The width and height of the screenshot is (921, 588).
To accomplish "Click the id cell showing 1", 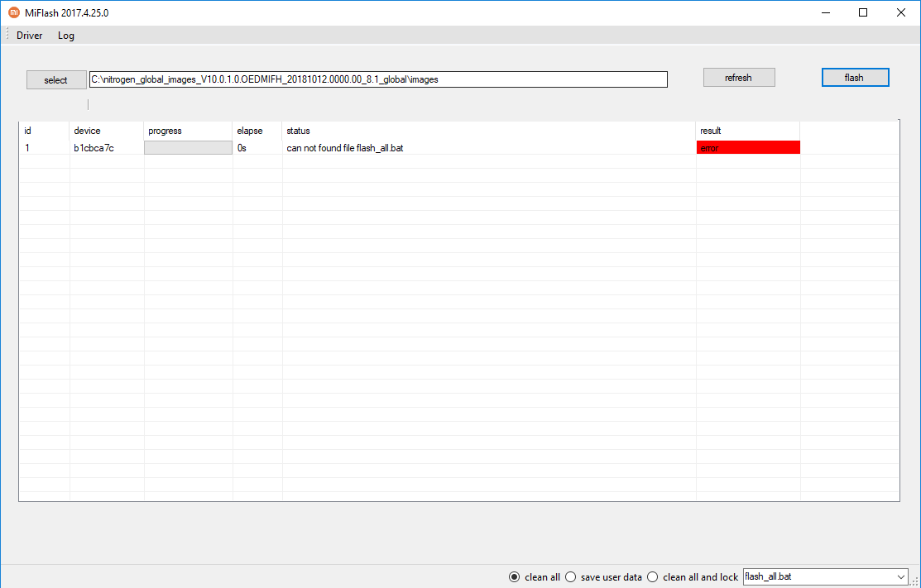I will (27, 148).
